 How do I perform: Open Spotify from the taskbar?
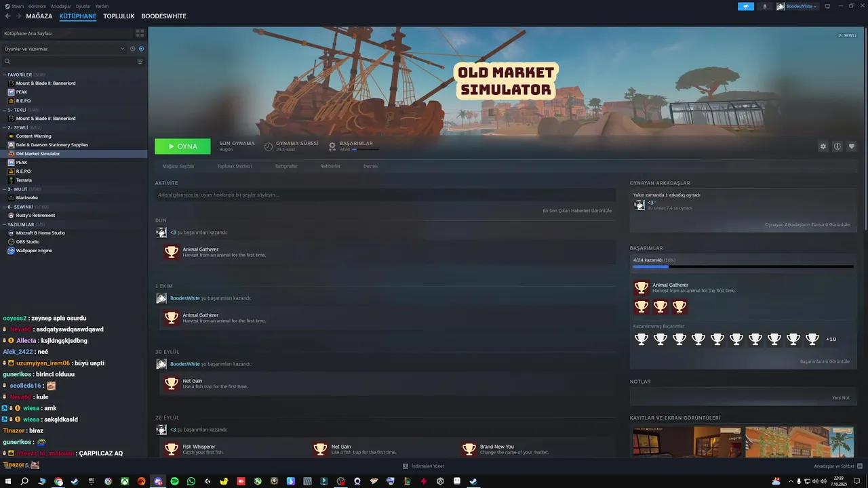click(x=174, y=481)
